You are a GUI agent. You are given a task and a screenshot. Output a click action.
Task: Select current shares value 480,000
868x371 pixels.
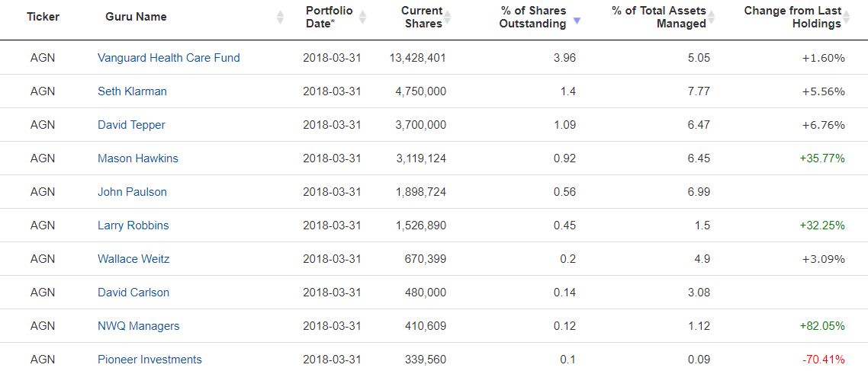[x=425, y=293]
